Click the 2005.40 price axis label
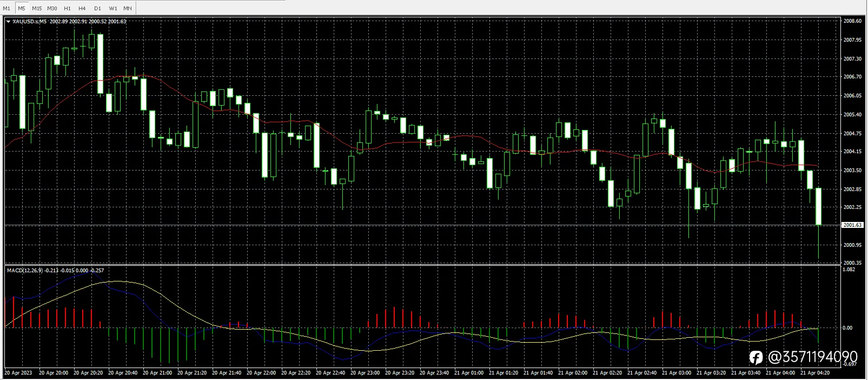This screenshot has height=380, width=868. click(x=852, y=115)
